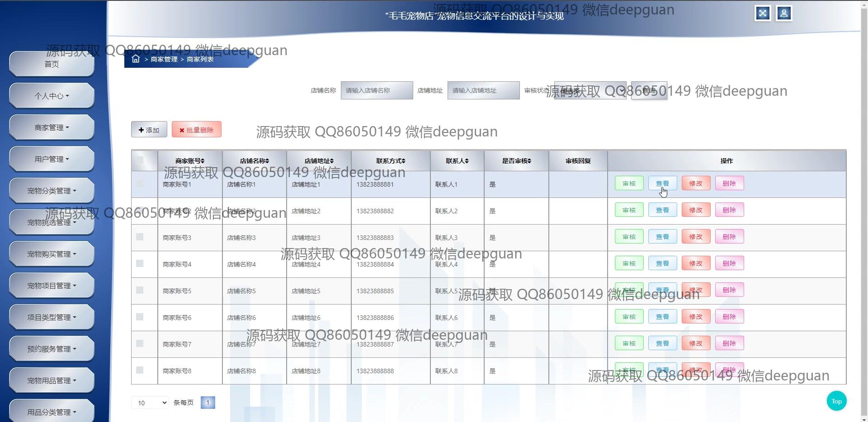868x422 pixels.
Task: Click the contact cell 联系人2
Action: point(447,211)
